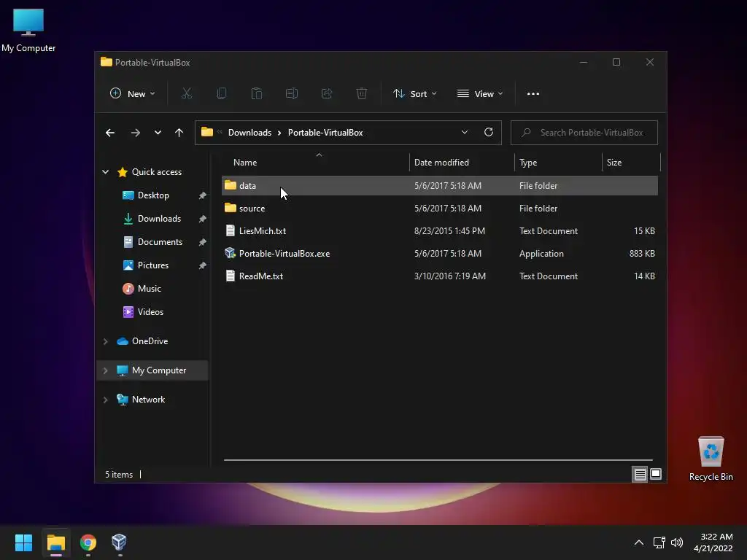Unpin Downloads using its pin icon
The image size is (747, 560).
click(x=203, y=219)
